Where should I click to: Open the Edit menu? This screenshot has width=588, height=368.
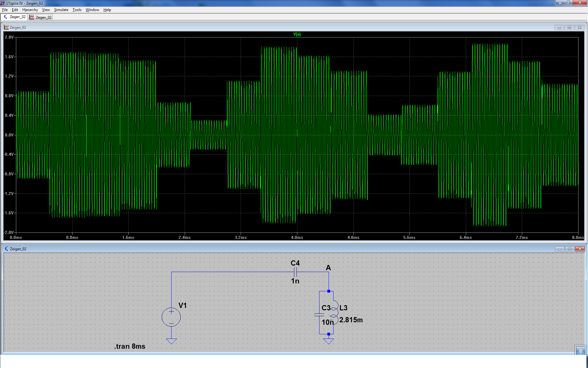click(15, 10)
